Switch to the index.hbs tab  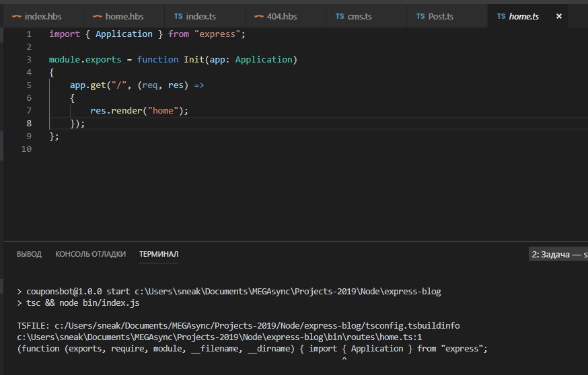tap(43, 17)
